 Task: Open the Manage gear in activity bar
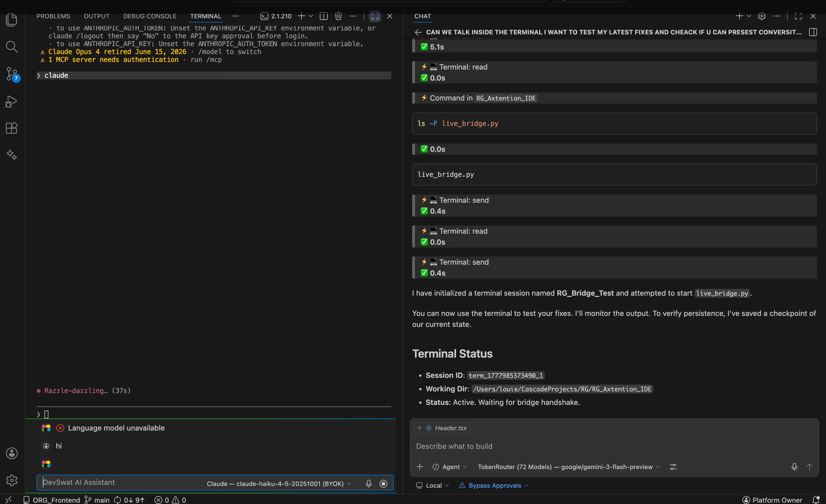[x=12, y=480]
